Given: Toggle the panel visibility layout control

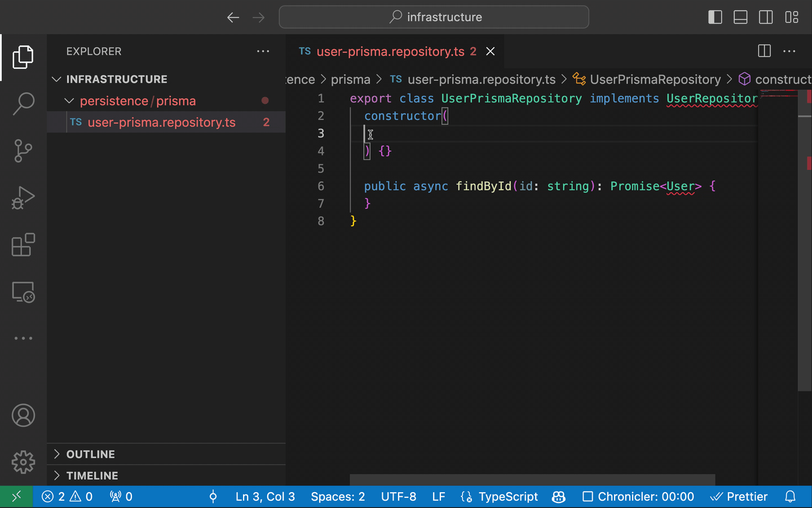Looking at the screenshot, I should (740, 17).
